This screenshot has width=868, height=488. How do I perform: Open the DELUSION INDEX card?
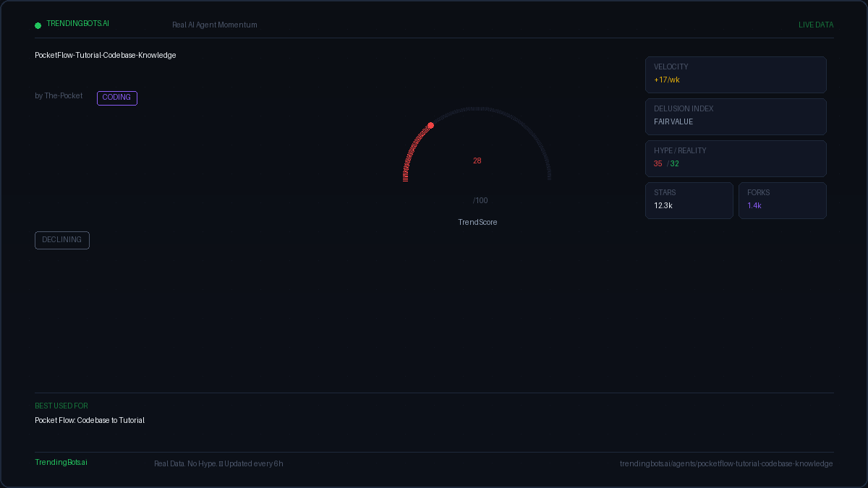click(x=736, y=116)
